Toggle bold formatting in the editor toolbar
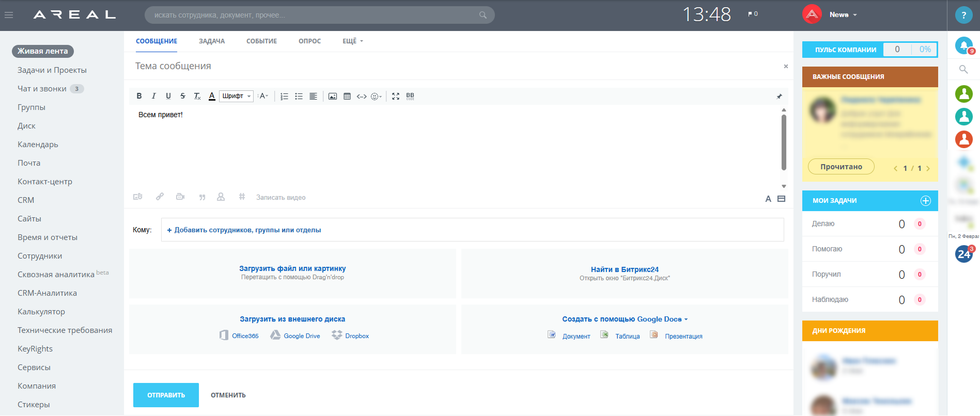This screenshot has height=416, width=980. pyautogui.click(x=139, y=96)
